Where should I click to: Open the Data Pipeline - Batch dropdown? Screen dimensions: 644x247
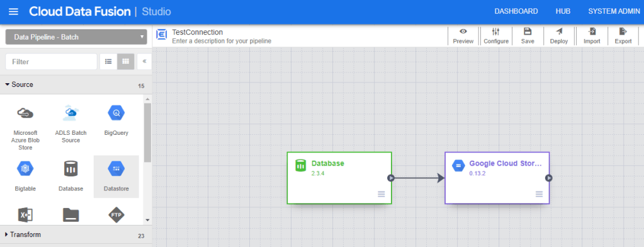[x=76, y=37]
